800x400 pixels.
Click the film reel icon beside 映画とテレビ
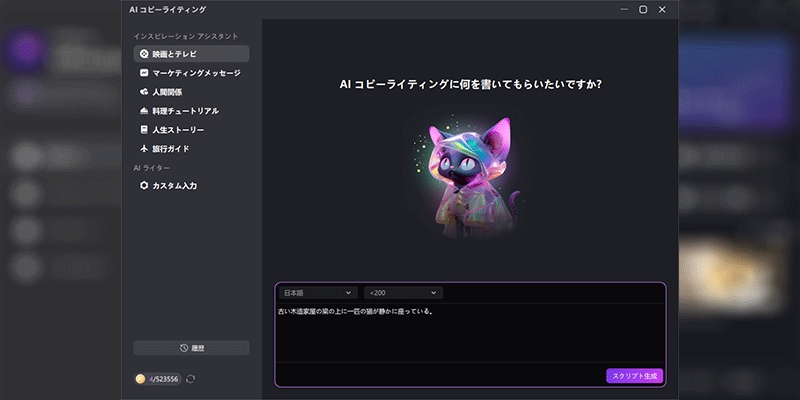point(144,54)
